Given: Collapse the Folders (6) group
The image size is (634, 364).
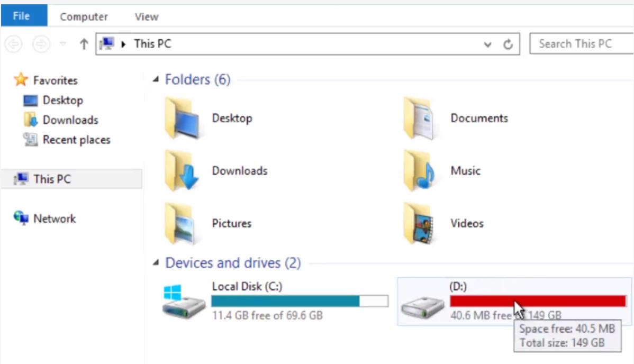Looking at the screenshot, I should click(x=156, y=79).
